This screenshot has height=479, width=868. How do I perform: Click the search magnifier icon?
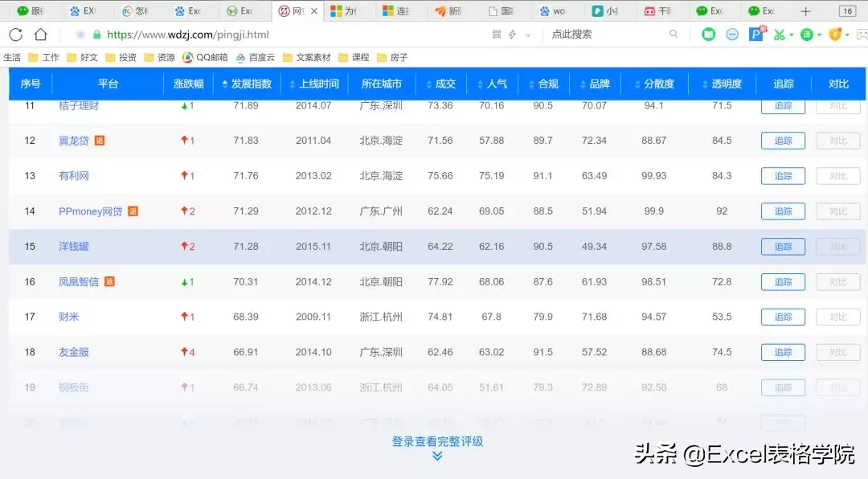click(x=674, y=35)
